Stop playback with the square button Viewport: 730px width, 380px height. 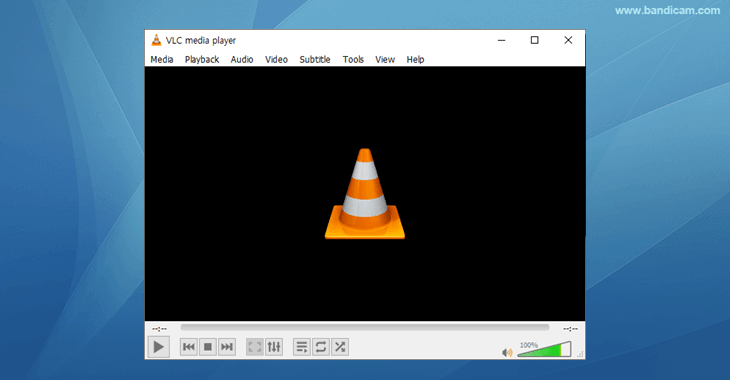coord(208,347)
